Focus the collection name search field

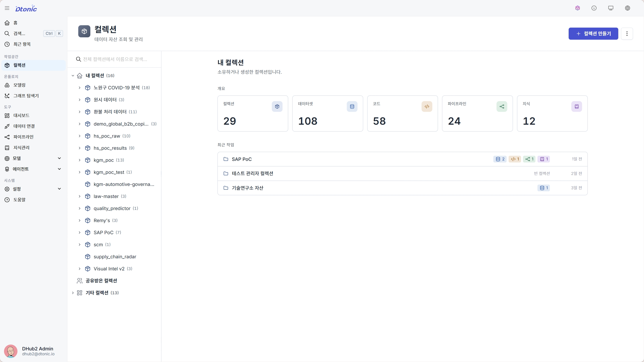[114, 59]
